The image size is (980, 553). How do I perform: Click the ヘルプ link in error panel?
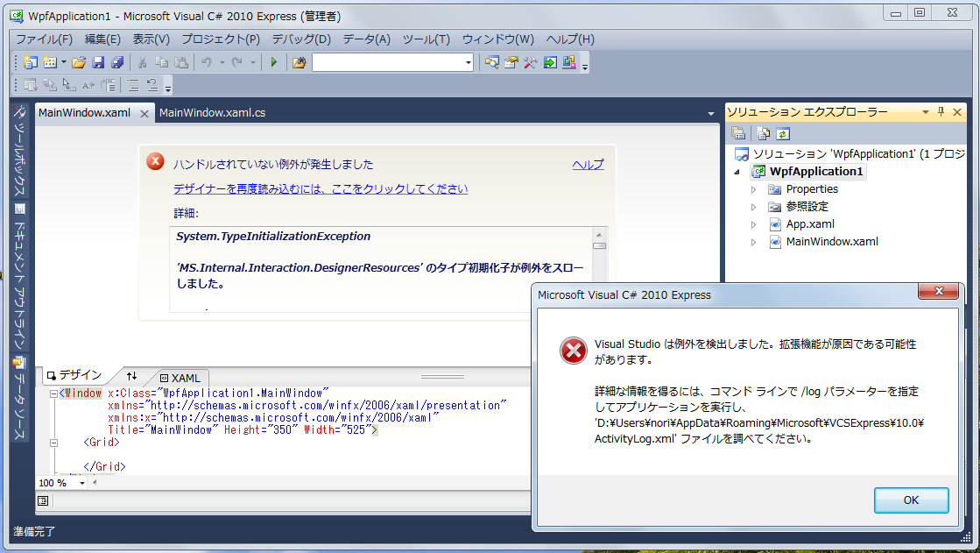tap(589, 165)
